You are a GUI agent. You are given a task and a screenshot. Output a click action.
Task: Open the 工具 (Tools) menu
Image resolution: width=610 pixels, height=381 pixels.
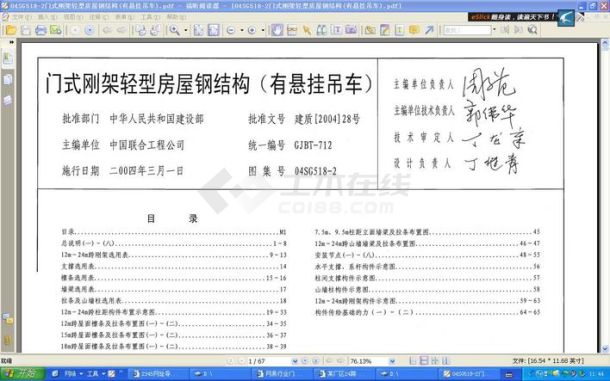[150, 17]
